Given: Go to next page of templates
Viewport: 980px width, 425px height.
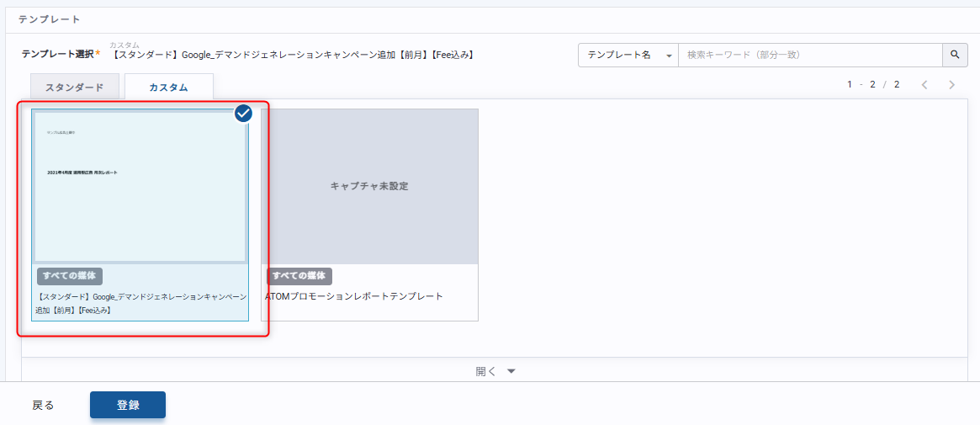Looking at the screenshot, I should [x=952, y=85].
